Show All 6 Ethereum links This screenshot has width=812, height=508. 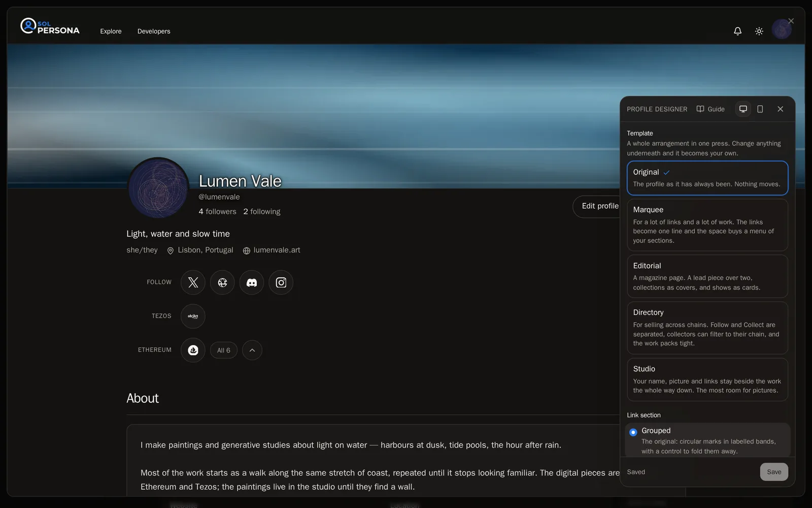point(224,350)
